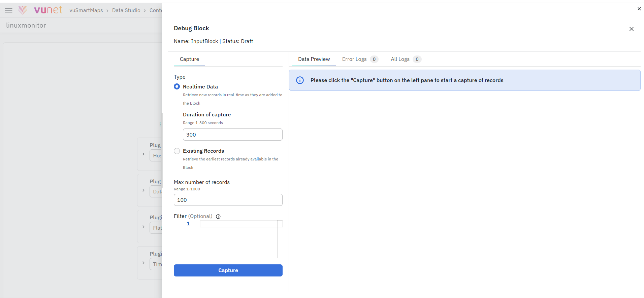Click the Filter info icon

point(218,217)
